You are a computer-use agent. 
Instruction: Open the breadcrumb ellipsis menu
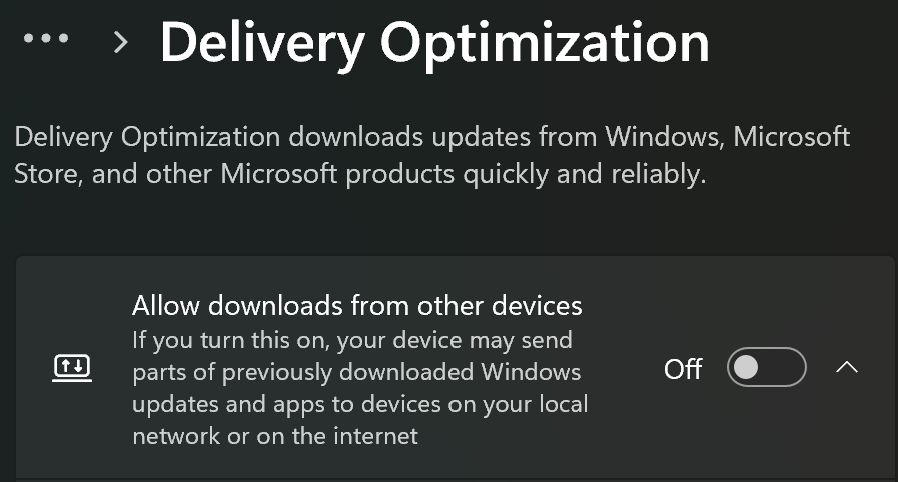(45, 40)
